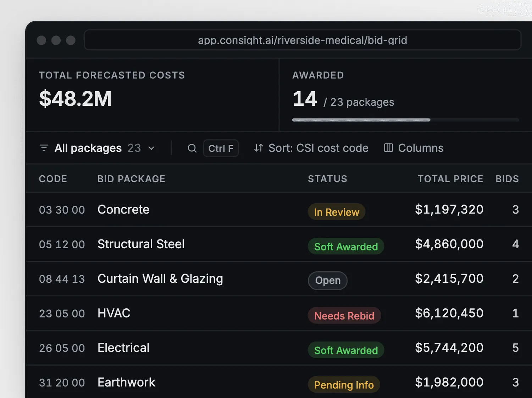Click HVAC's bid count 1

[x=515, y=313]
